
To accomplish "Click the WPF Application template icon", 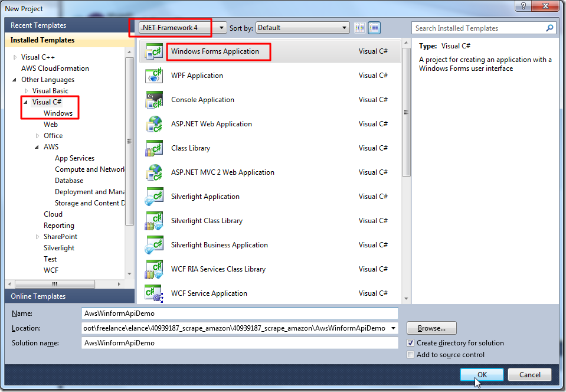I will 154,76.
